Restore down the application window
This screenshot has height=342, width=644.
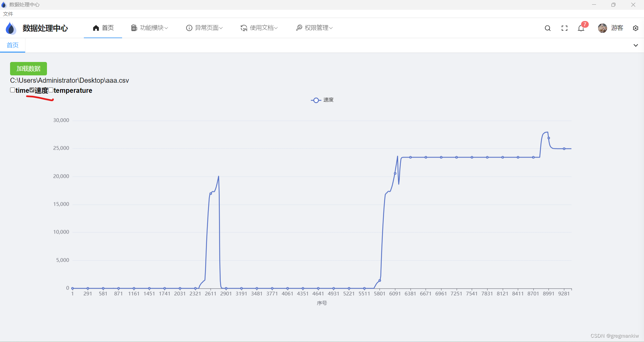pos(613,5)
